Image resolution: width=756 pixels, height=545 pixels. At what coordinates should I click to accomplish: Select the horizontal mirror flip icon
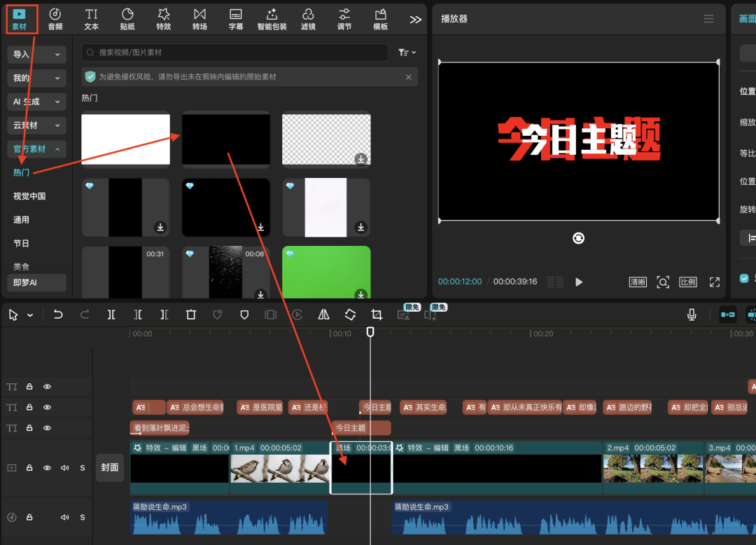click(x=323, y=315)
